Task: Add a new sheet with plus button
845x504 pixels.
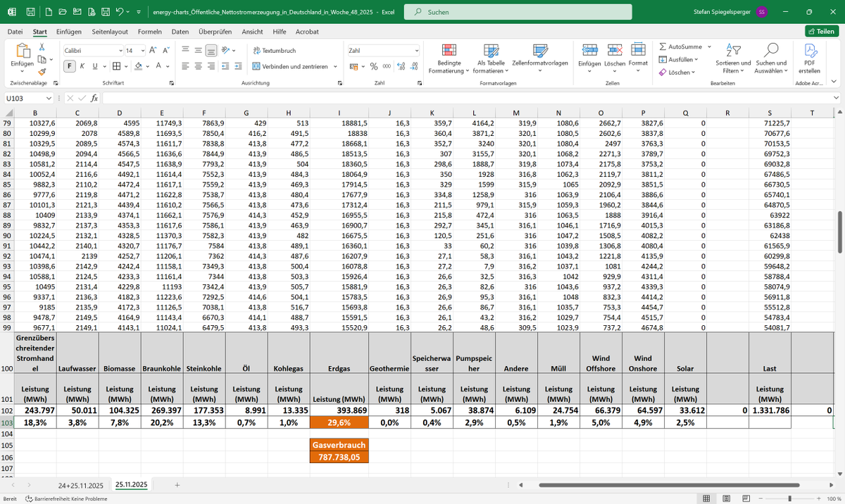Action: coord(177,485)
